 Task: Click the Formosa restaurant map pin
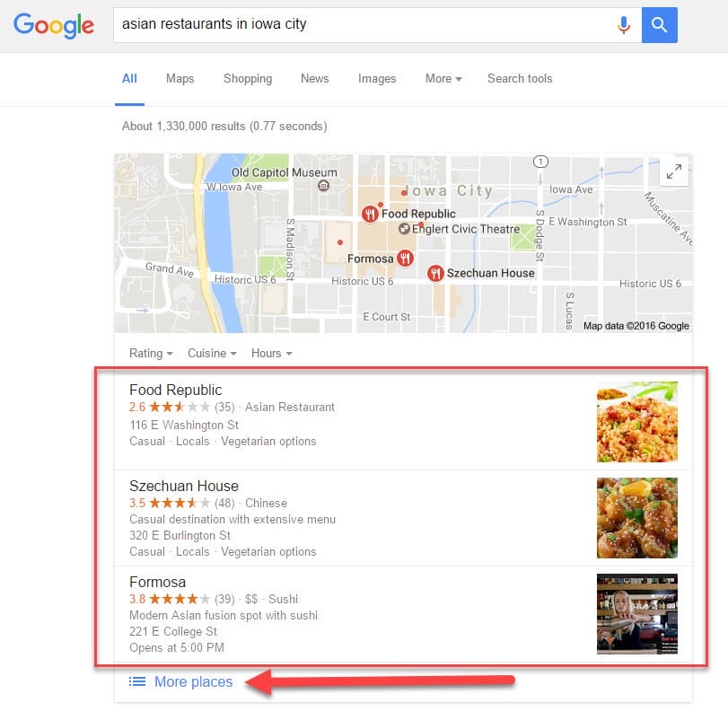click(x=406, y=258)
